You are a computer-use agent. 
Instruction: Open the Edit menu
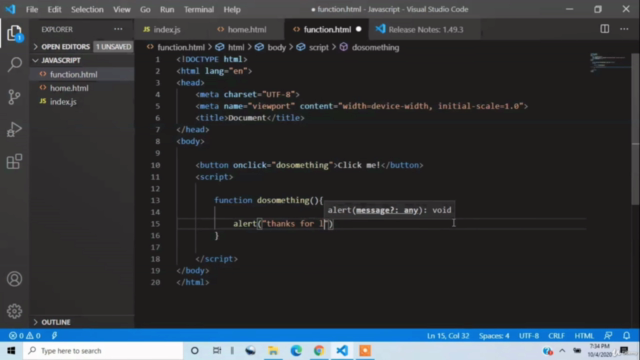54,9
